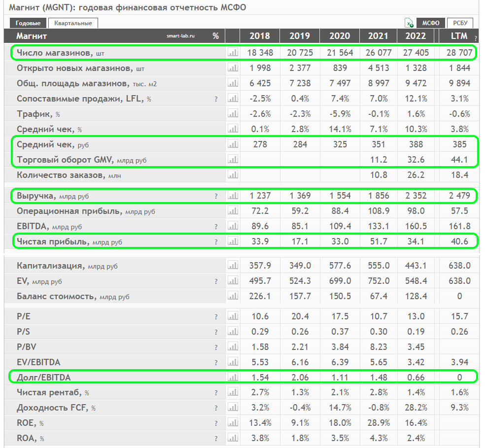The width and height of the screenshot is (487, 448).
Task: Show chart for Сопоставимые продажи LFL
Action: click(x=233, y=98)
